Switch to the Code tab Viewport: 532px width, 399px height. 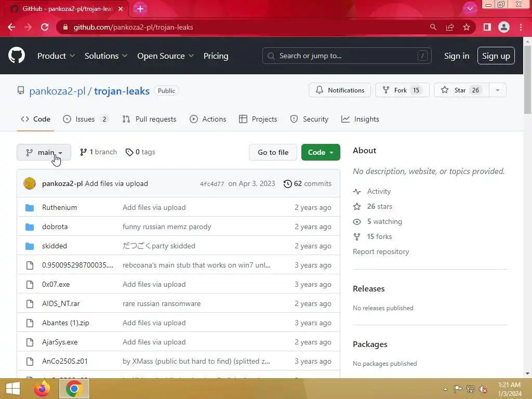pos(35,119)
